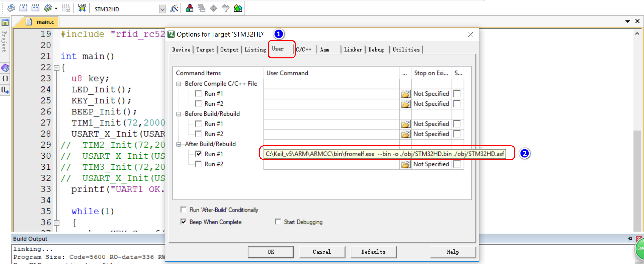Screen dimensions: 644x264
Task: Click the OK button
Action: pyautogui.click(x=271, y=252)
